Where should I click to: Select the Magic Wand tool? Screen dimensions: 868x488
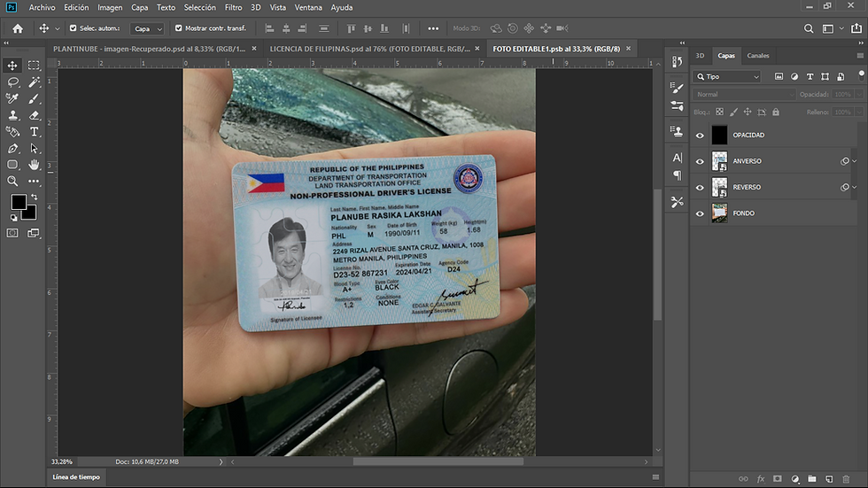34,81
